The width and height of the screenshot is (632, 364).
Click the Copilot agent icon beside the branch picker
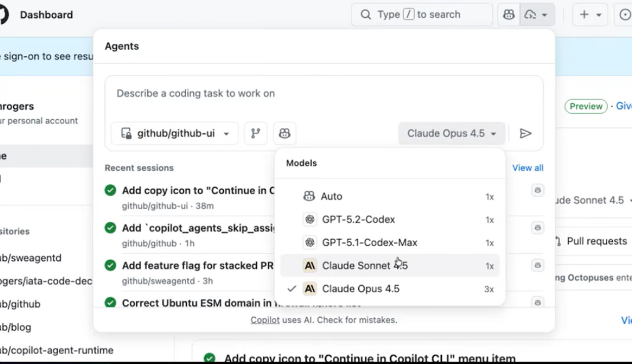[284, 133]
